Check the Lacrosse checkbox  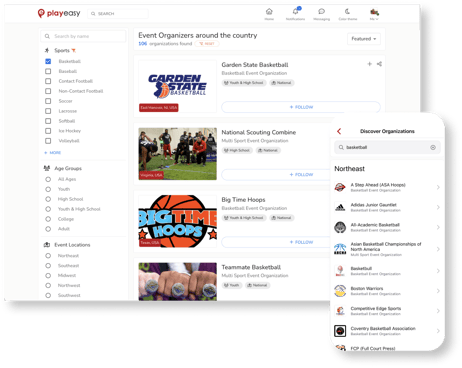(48, 111)
